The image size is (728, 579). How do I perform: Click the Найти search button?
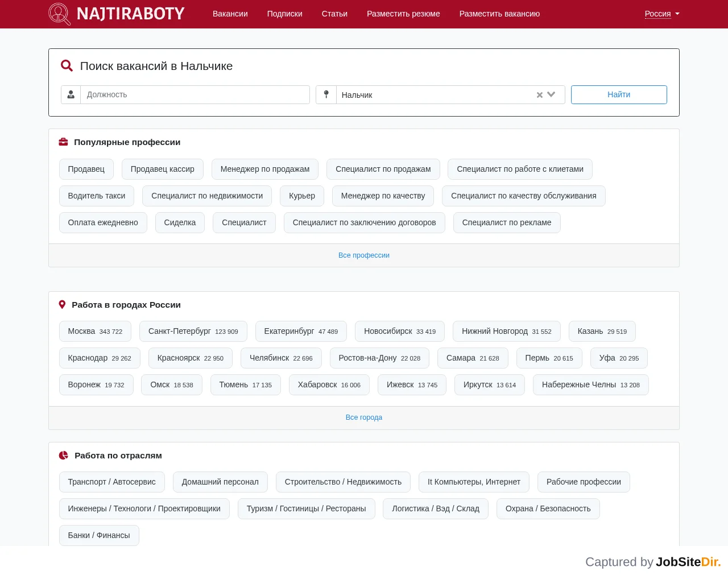[x=619, y=95]
